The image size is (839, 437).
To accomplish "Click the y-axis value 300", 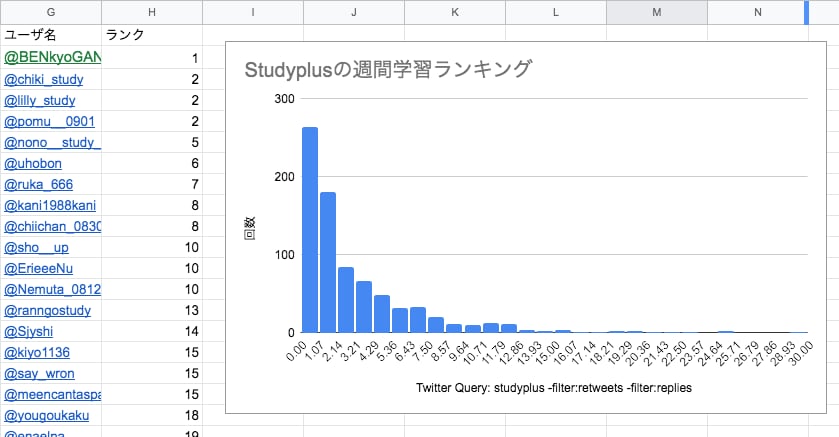I will (284, 99).
